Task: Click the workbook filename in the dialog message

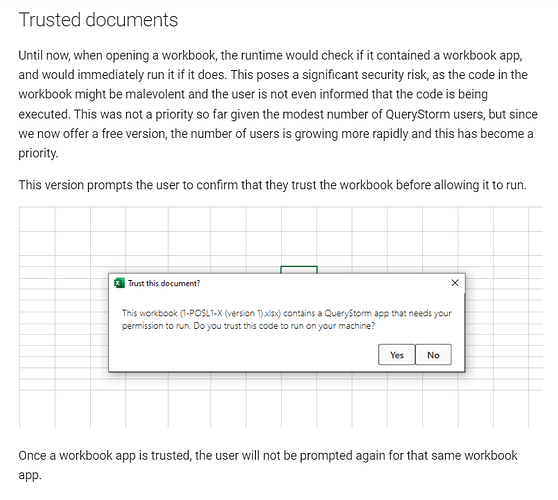Action: point(230,313)
